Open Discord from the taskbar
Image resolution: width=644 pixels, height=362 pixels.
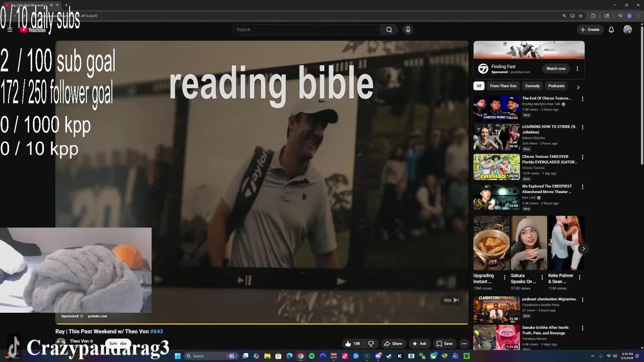(x=378, y=356)
